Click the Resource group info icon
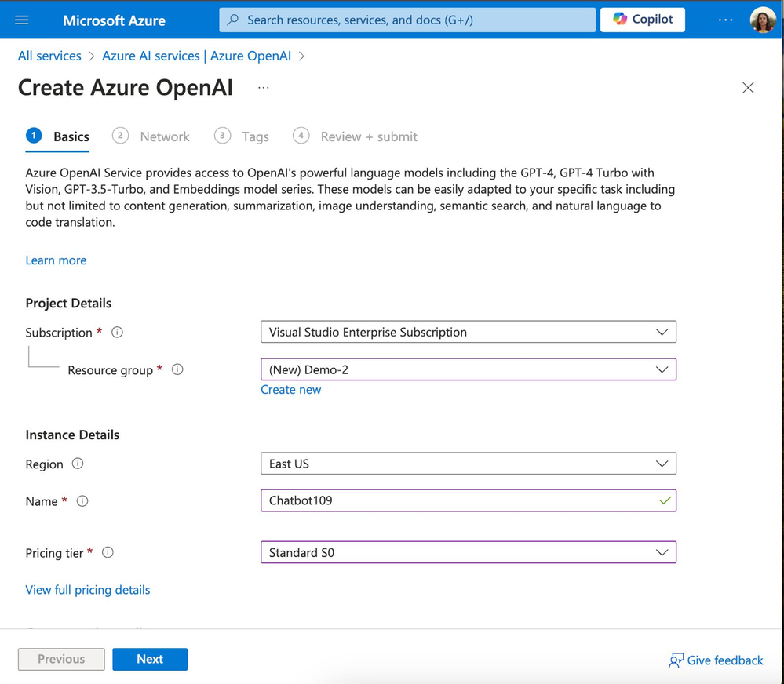The height and width of the screenshot is (684, 784). [177, 369]
